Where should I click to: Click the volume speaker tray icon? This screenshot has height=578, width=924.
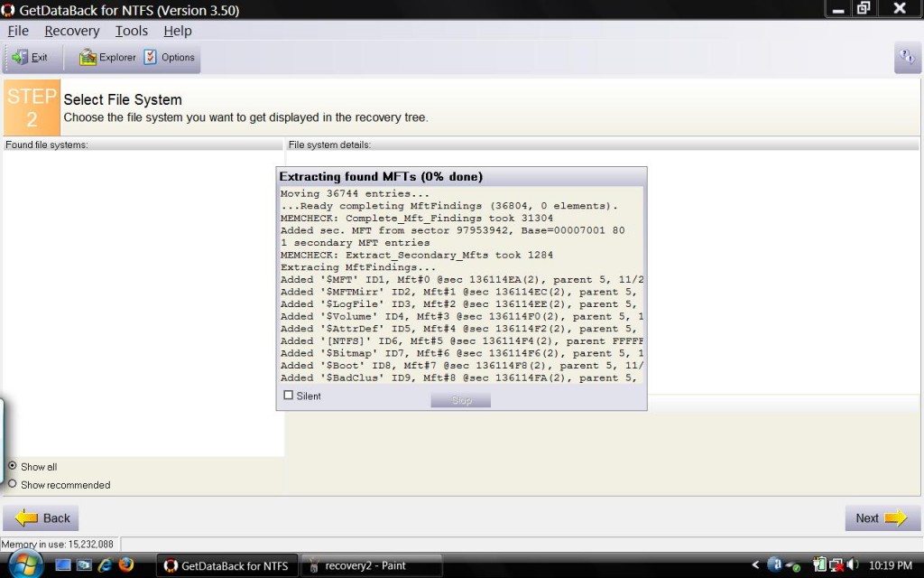click(852, 564)
